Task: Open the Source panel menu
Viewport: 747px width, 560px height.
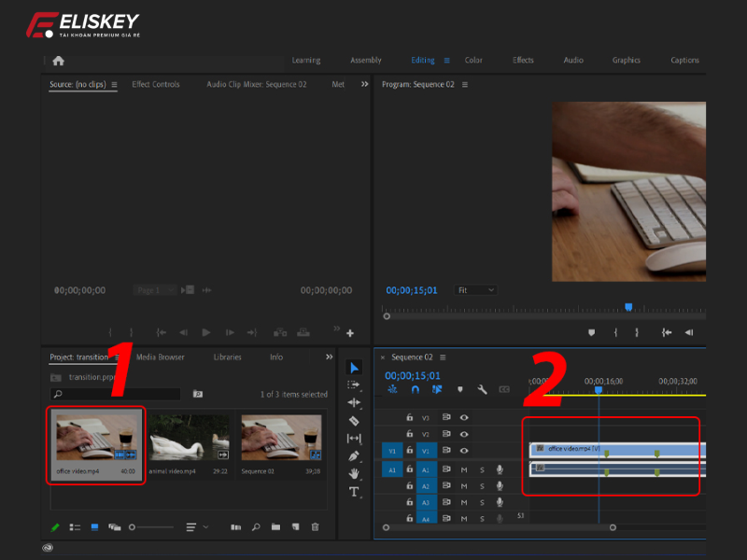Action: tap(114, 84)
